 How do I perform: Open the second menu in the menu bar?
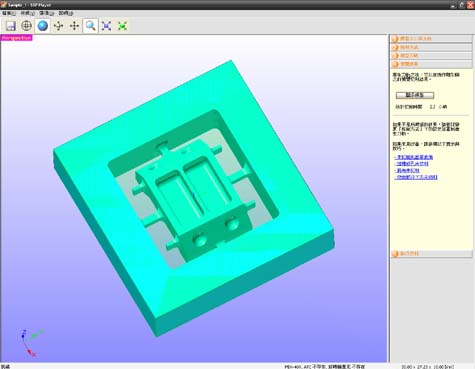point(27,13)
